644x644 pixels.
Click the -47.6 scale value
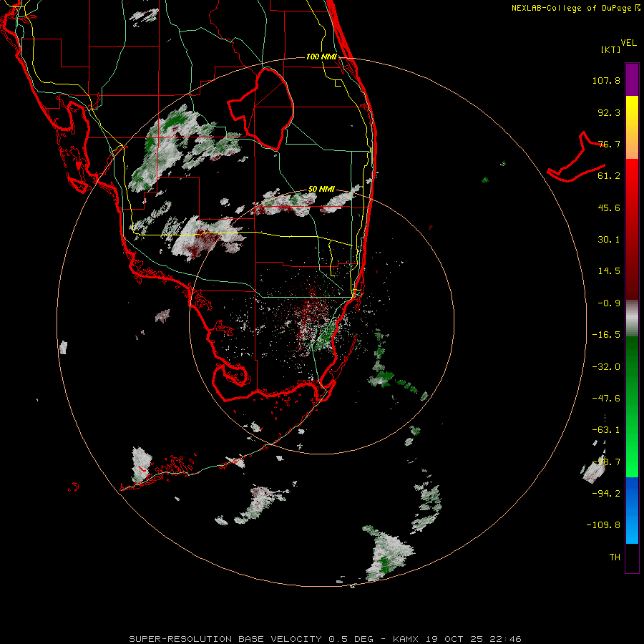pyautogui.click(x=606, y=399)
